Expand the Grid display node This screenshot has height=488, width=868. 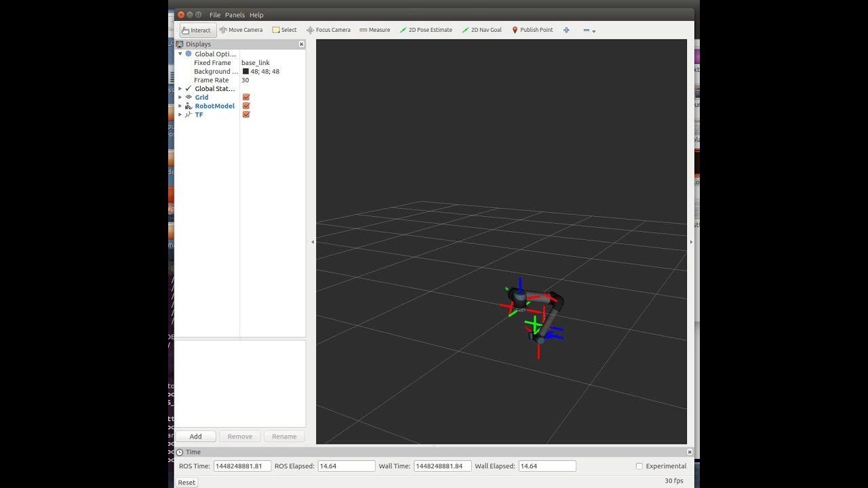coord(180,98)
